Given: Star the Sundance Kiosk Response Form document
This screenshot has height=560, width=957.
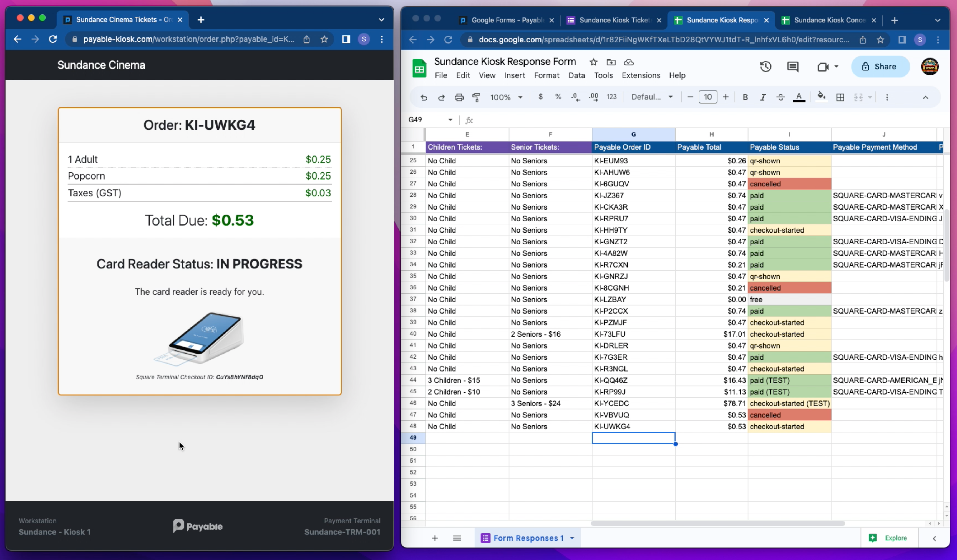Looking at the screenshot, I should (x=593, y=62).
